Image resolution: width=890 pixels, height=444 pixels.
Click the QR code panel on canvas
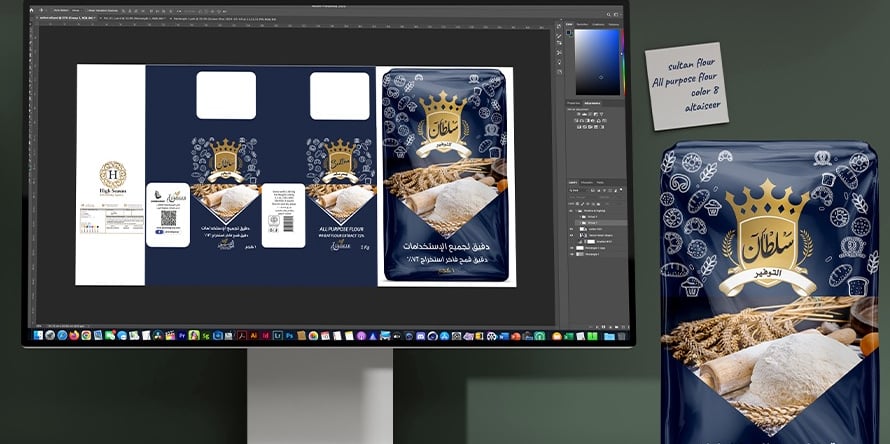tap(167, 215)
